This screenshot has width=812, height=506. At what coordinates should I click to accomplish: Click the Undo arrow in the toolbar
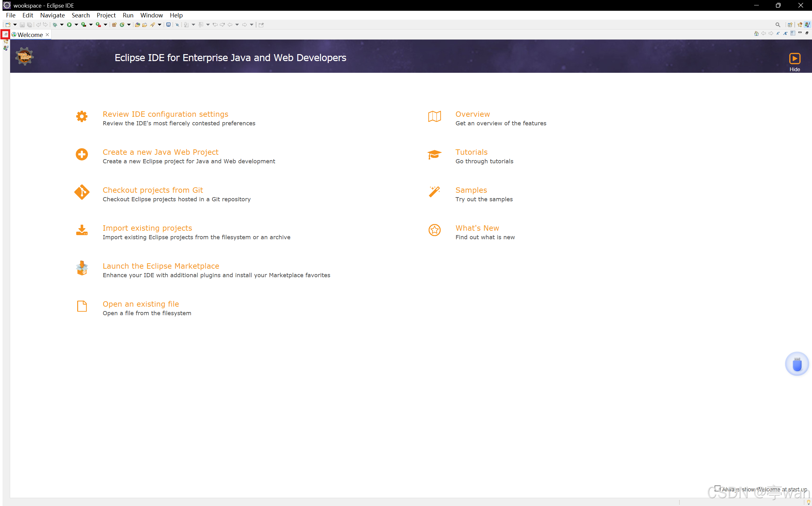point(38,25)
